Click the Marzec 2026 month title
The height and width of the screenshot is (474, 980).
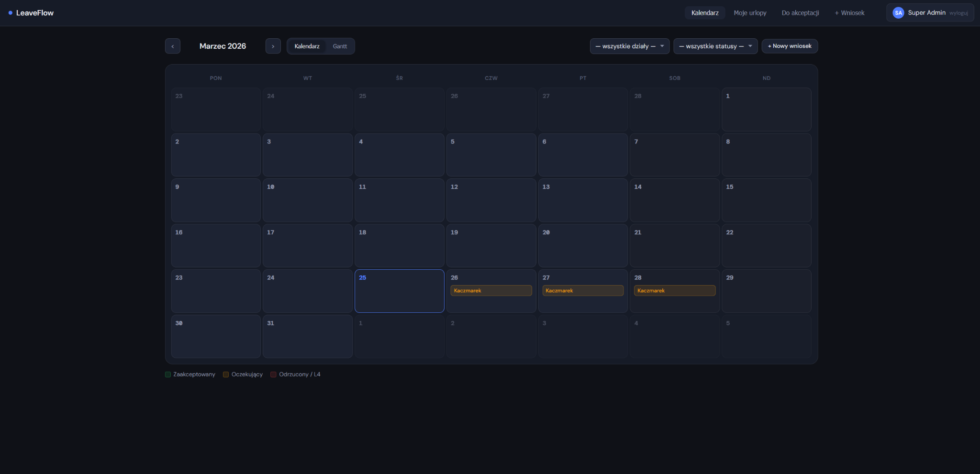[x=223, y=46]
